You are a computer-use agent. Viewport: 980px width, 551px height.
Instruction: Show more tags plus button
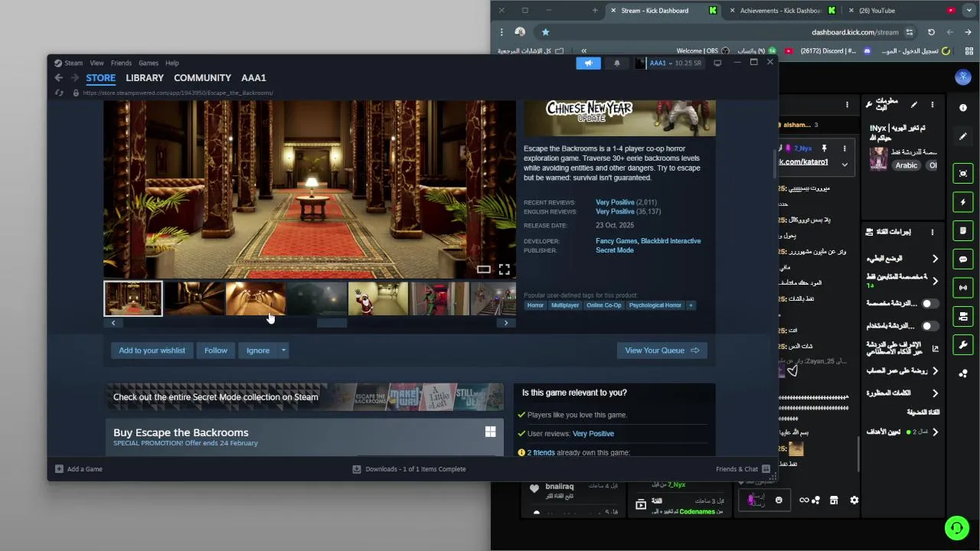[691, 305]
